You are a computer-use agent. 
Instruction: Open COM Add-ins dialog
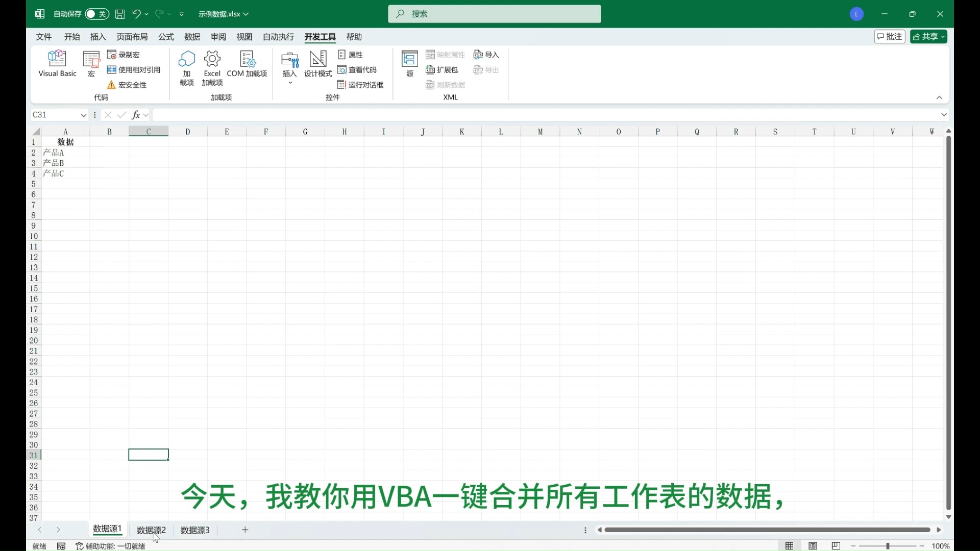[247, 63]
